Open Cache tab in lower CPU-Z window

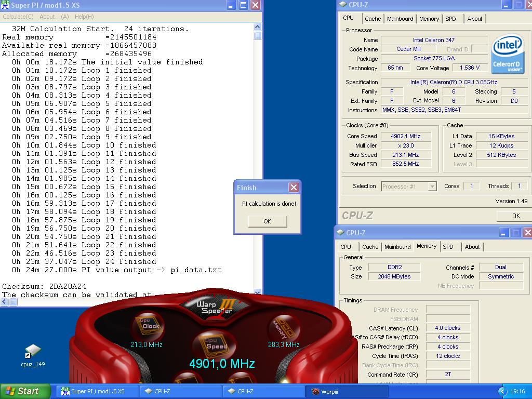[x=370, y=247]
